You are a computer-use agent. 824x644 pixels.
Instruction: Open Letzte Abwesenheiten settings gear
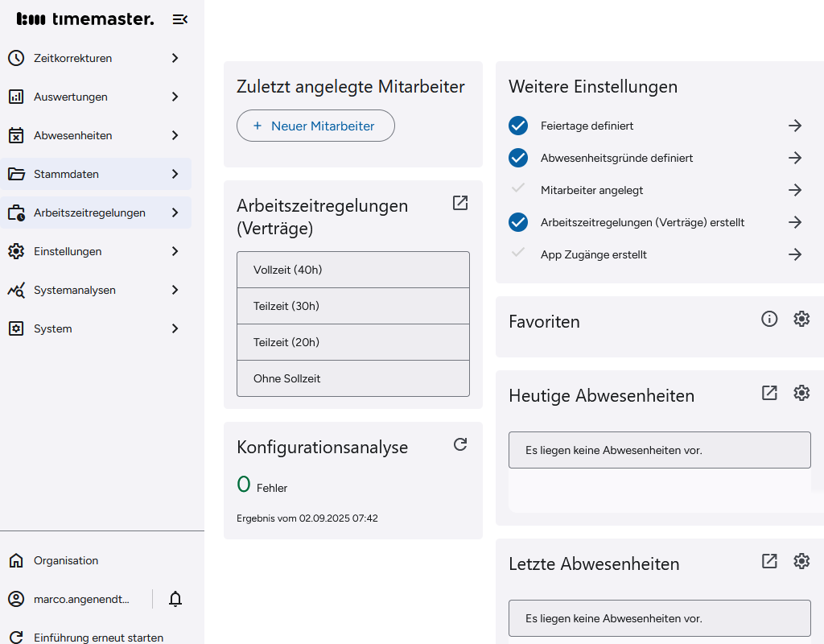point(801,562)
